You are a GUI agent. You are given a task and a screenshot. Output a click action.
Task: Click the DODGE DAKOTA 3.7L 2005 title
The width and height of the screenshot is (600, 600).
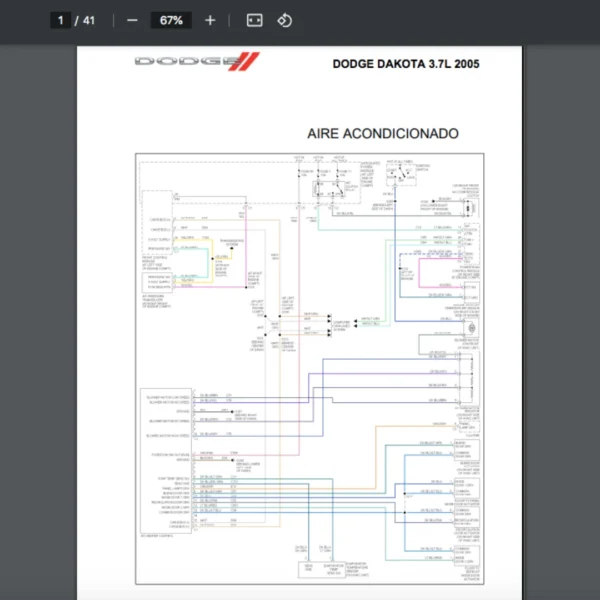pyautogui.click(x=405, y=64)
